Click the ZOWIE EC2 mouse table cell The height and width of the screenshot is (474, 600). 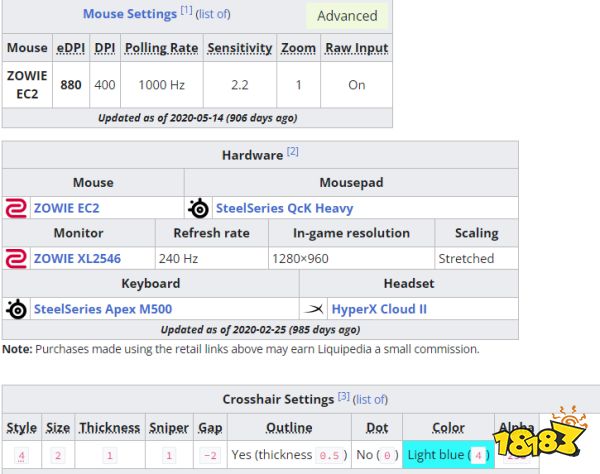click(27, 85)
